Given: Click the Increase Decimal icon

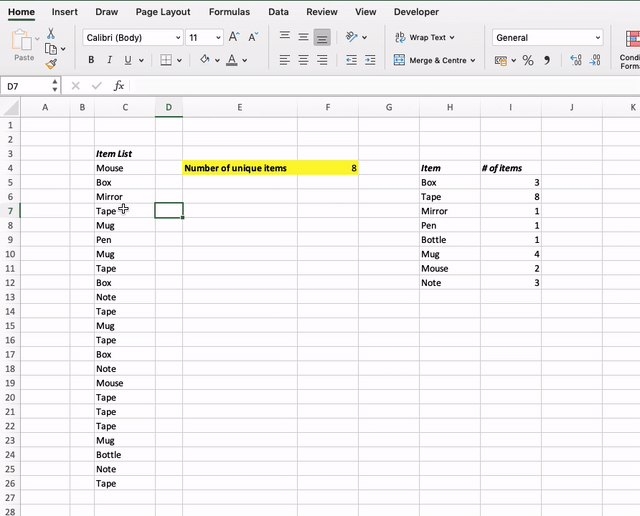Looking at the screenshot, I should [576, 60].
